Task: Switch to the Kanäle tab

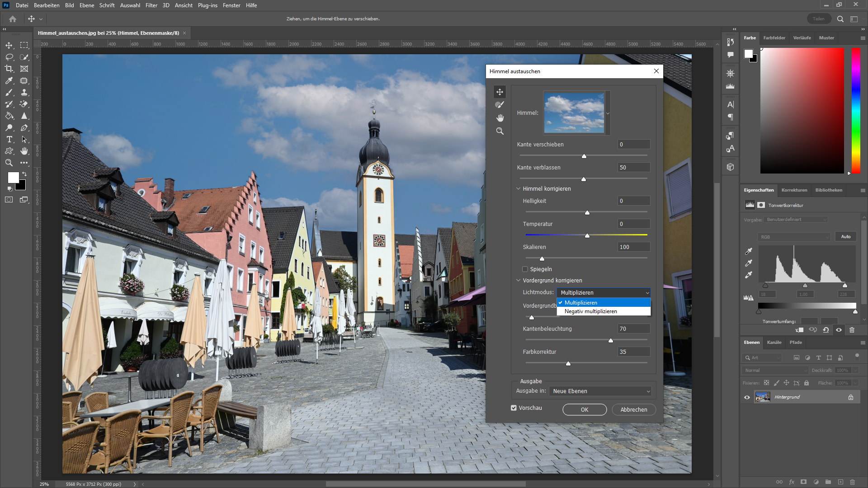Action: pyautogui.click(x=774, y=343)
